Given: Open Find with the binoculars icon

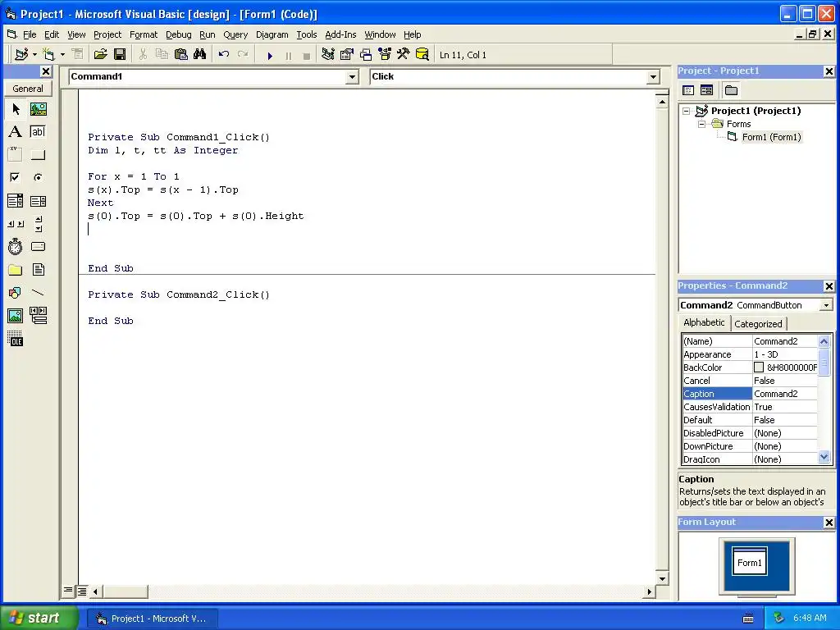Looking at the screenshot, I should point(200,55).
